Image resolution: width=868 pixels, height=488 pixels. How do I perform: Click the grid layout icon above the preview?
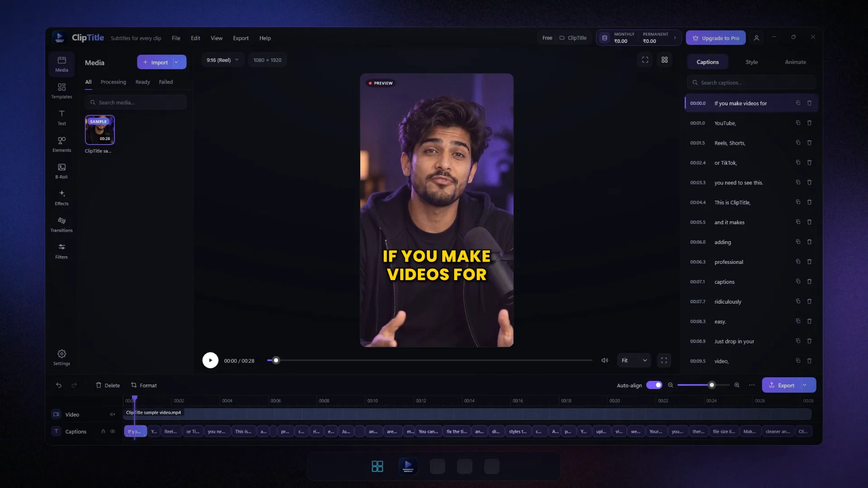(x=664, y=60)
